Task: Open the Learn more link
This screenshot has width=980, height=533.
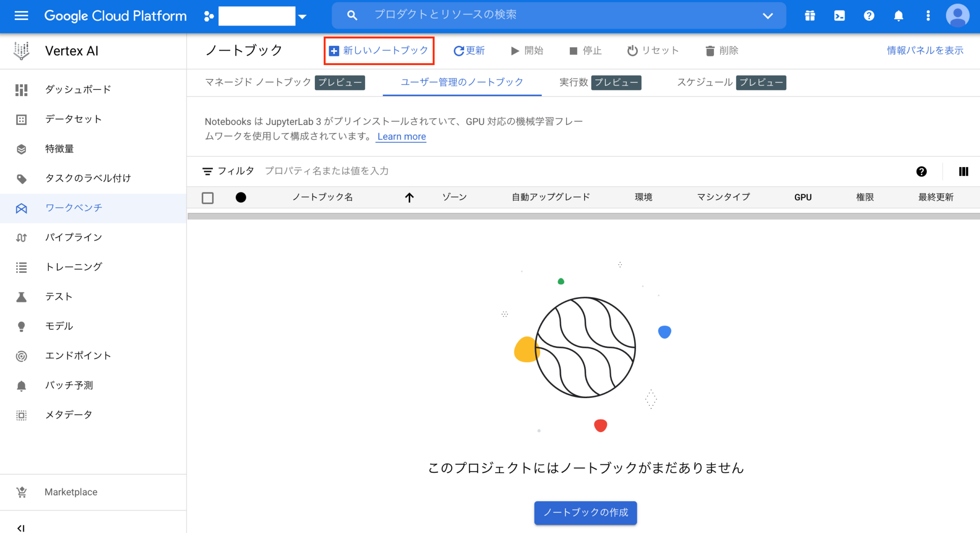Action: pos(401,136)
